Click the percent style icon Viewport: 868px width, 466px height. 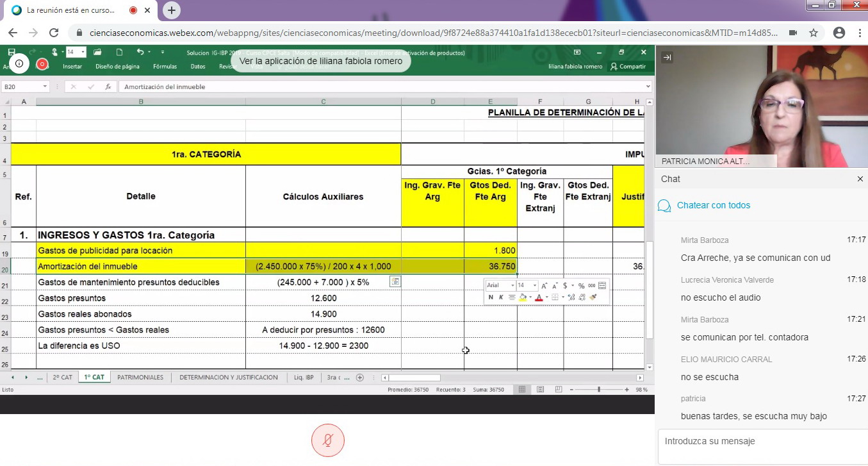point(581,286)
